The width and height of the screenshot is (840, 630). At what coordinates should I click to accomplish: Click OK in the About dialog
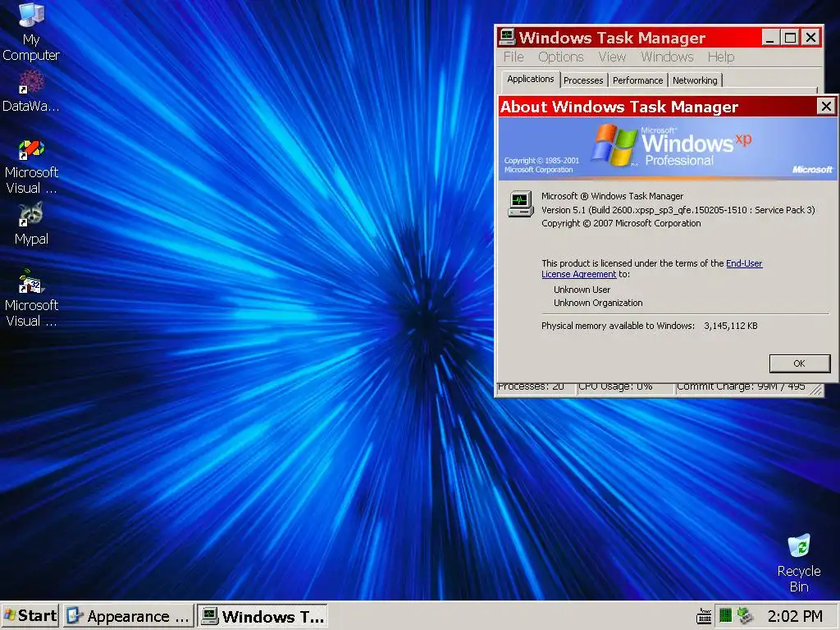click(799, 363)
